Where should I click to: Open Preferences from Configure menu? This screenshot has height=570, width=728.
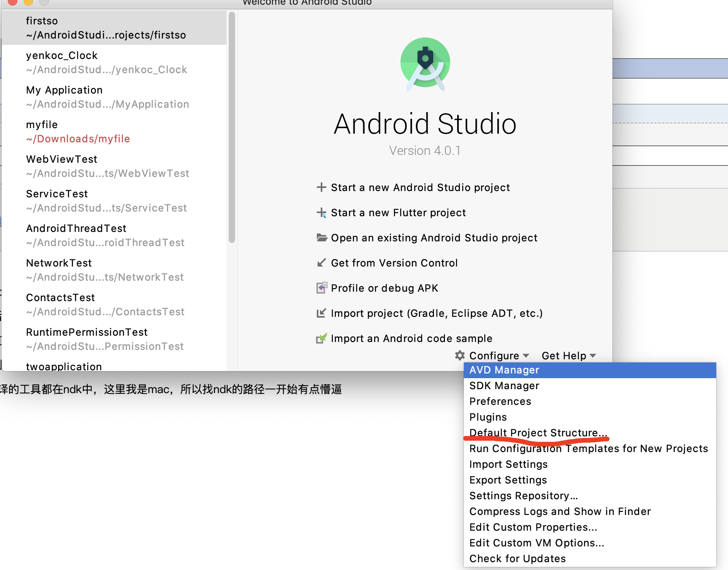click(x=590, y=402)
